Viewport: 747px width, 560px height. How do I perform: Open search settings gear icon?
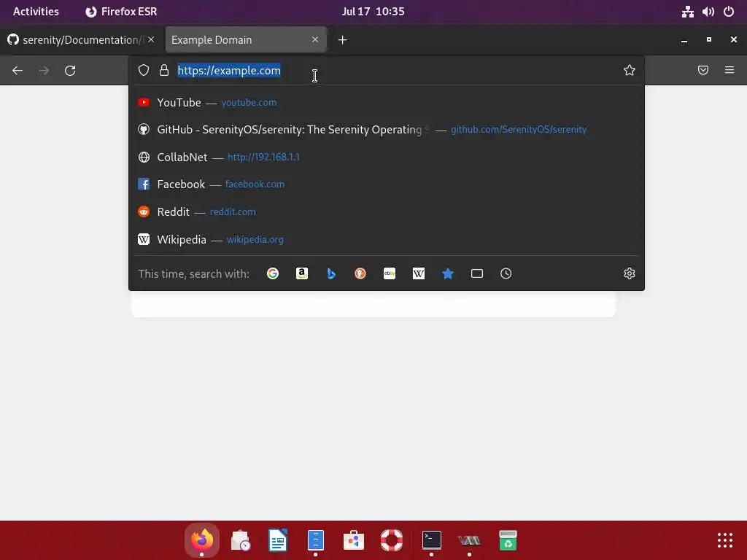(x=630, y=273)
